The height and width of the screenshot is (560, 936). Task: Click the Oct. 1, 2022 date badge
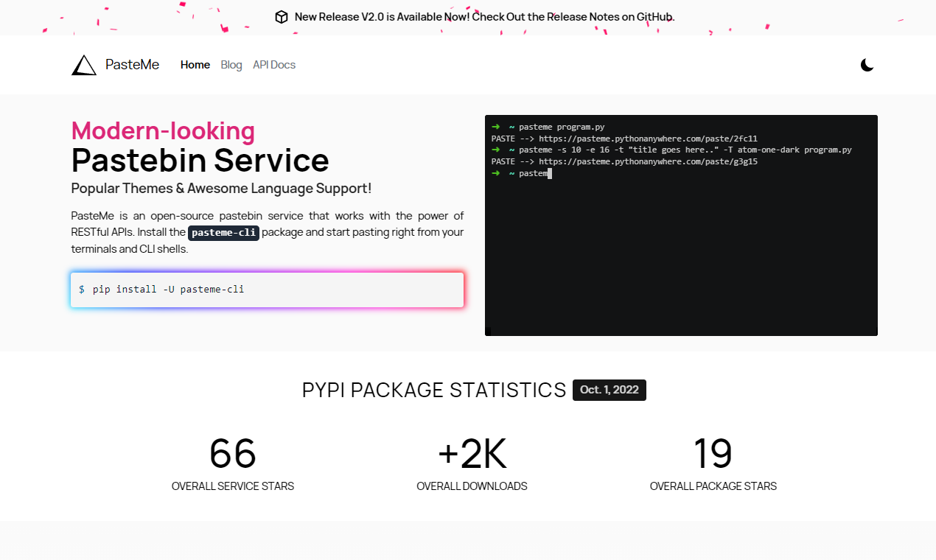[610, 390]
